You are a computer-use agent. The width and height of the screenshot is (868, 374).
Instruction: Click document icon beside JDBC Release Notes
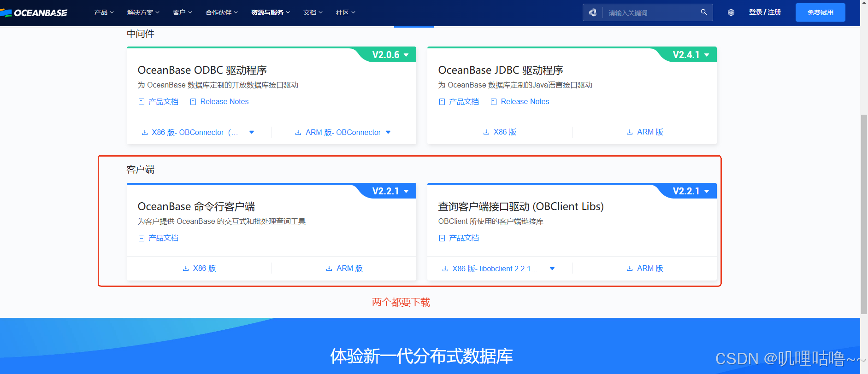pyautogui.click(x=494, y=102)
